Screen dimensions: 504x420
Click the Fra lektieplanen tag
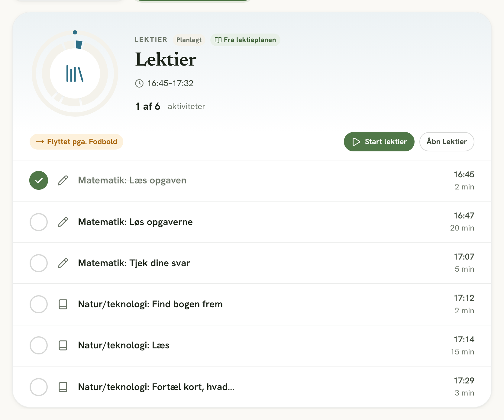pyautogui.click(x=245, y=40)
